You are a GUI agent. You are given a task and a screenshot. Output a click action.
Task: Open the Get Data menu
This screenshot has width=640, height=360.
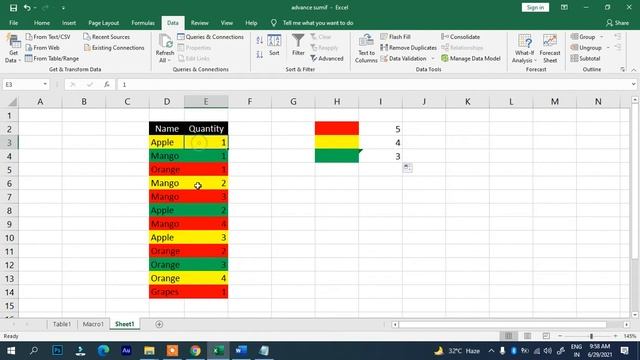(x=13, y=49)
